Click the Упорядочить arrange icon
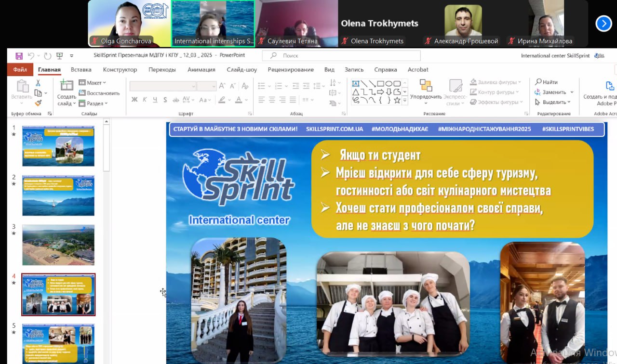The image size is (617, 364). (426, 86)
